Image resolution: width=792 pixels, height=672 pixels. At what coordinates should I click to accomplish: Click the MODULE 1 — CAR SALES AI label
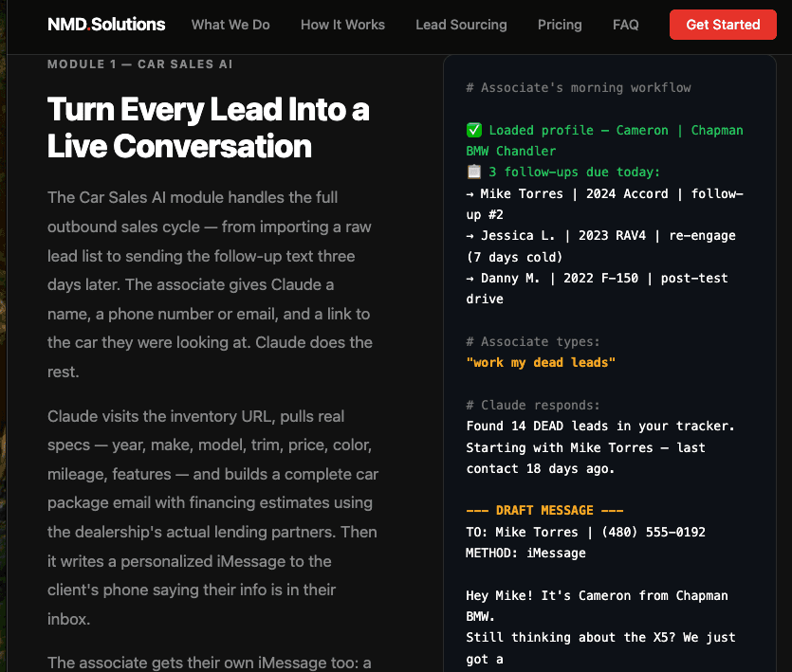[x=139, y=64]
